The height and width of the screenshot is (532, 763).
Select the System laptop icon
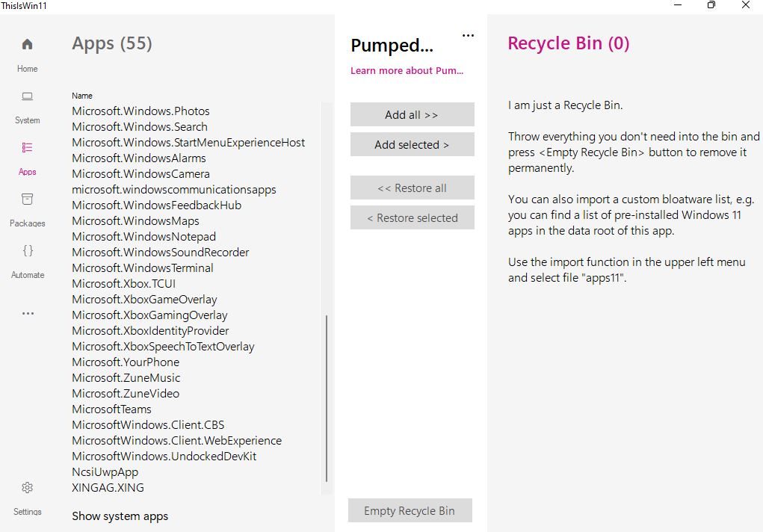point(28,96)
